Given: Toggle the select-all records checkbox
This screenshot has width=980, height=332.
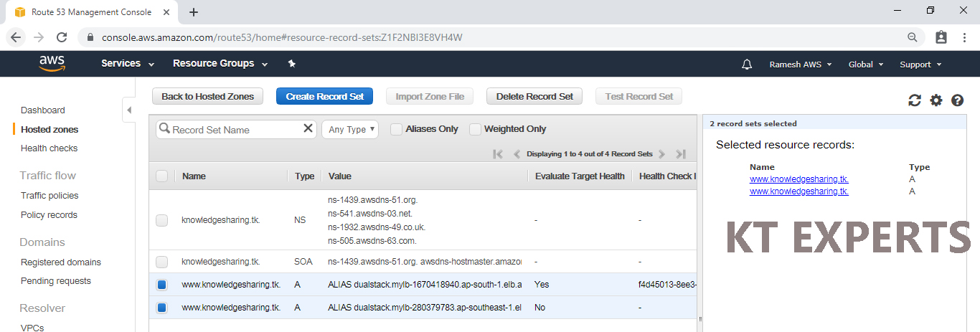Looking at the screenshot, I should point(161,176).
